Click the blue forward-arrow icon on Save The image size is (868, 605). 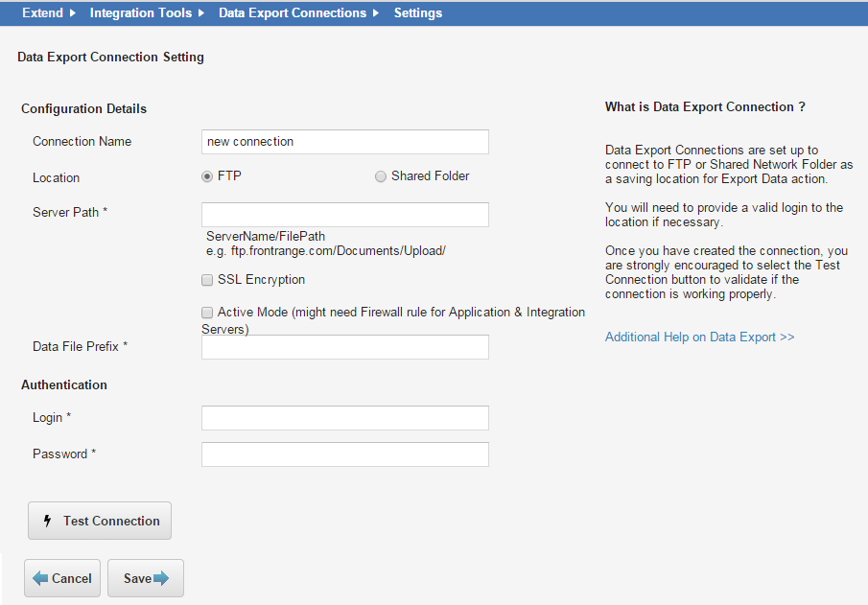[x=161, y=578]
